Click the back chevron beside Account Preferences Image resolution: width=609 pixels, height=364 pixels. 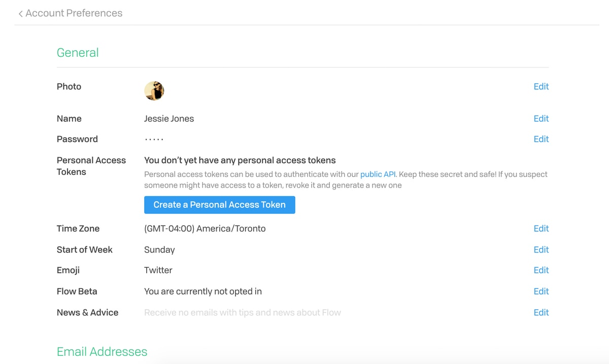point(20,14)
